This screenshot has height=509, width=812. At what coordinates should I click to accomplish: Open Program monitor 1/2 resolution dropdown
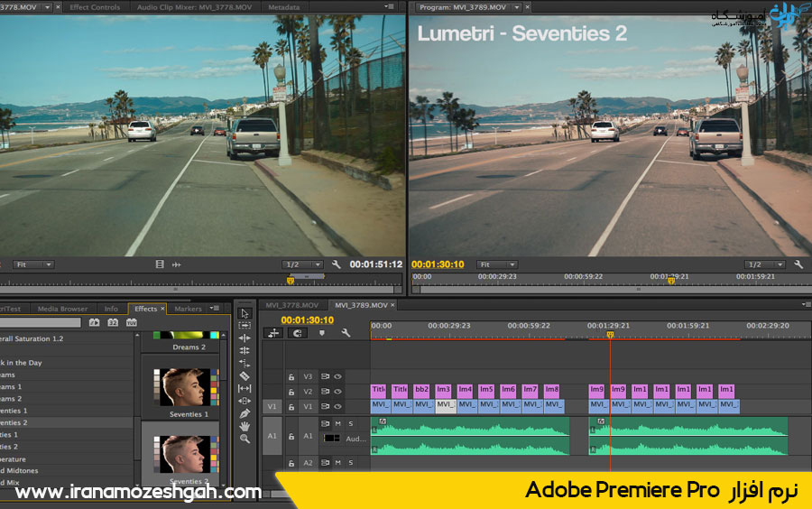tap(765, 264)
